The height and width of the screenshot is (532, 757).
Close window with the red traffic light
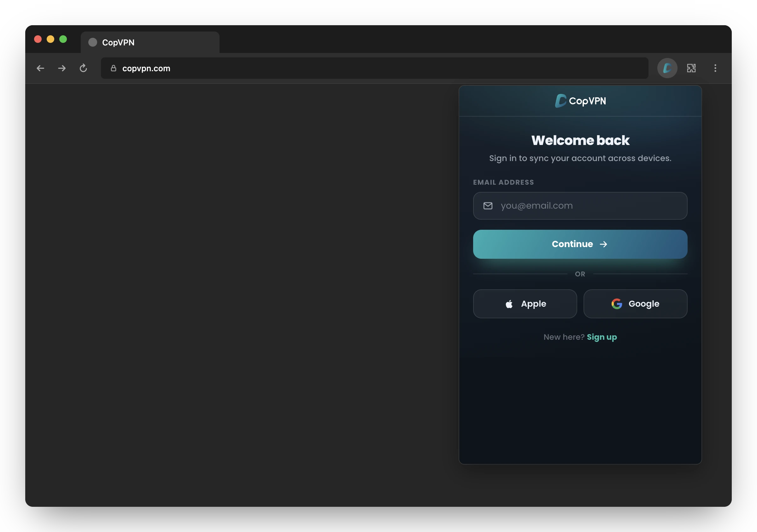point(38,39)
